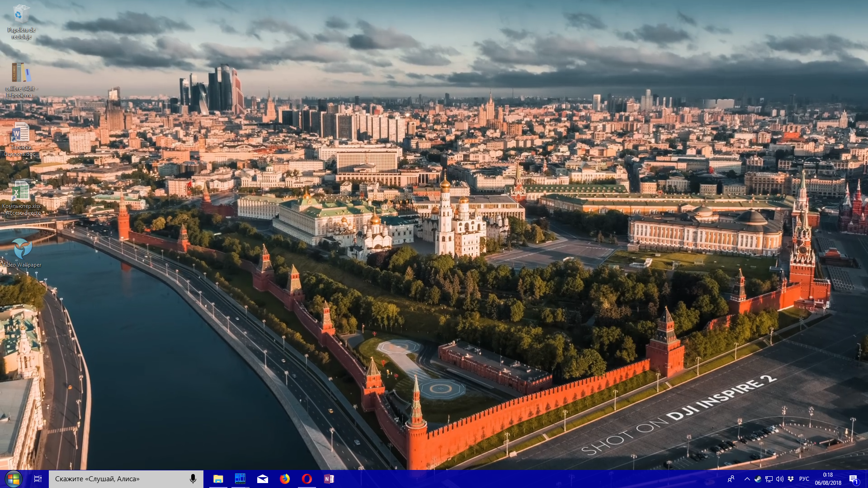Click the Alisa search input field
Screen dimensions: 868x488
(118, 479)
